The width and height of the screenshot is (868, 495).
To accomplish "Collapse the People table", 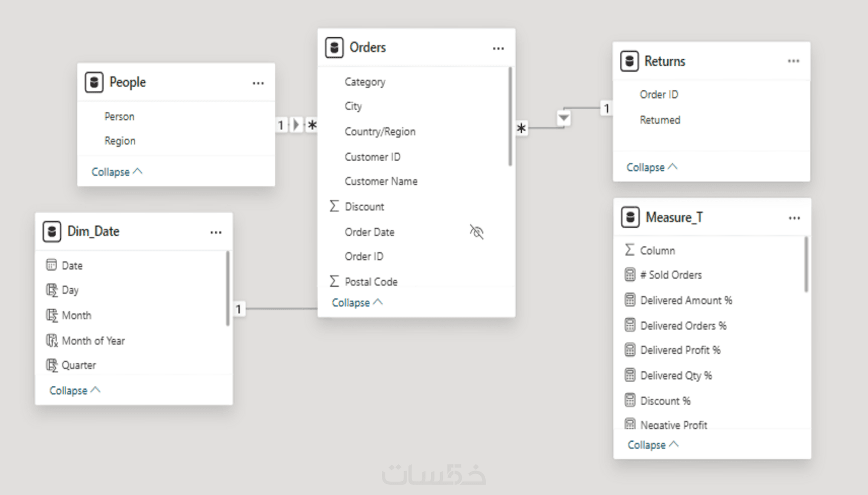I will (116, 172).
